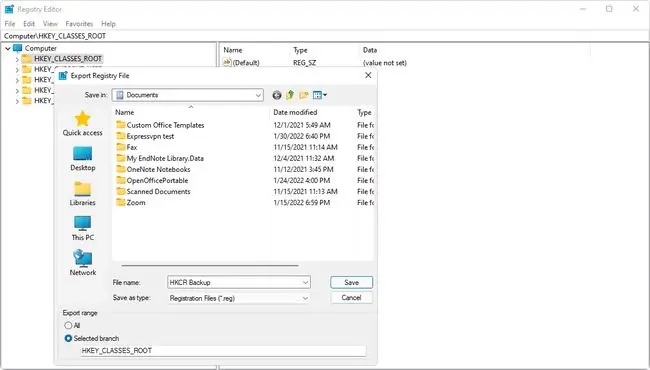The height and width of the screenshot is (370, 650).
Task: Click the REG_SZ type cell
Action: [305, 63]
